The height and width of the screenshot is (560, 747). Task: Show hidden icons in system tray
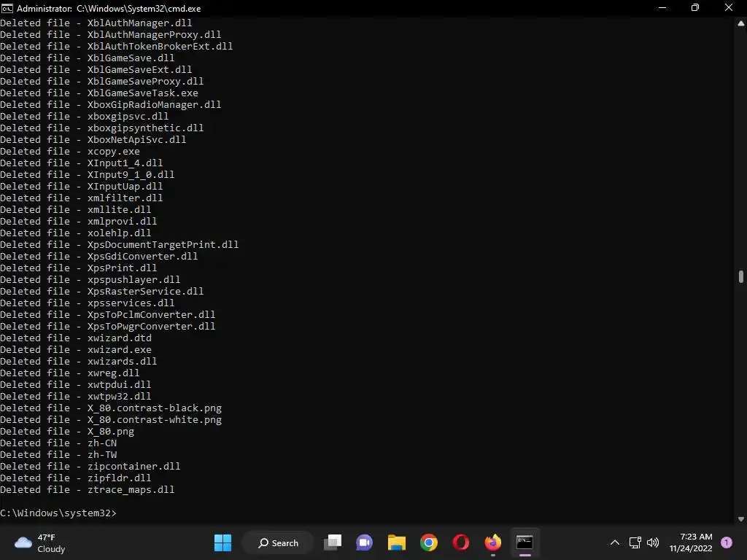(x=615, y=542)
